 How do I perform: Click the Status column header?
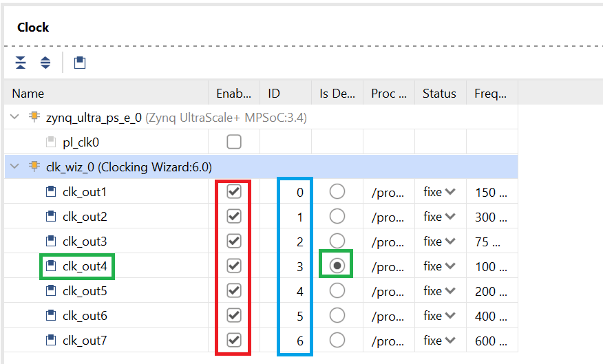click(441, 93)
